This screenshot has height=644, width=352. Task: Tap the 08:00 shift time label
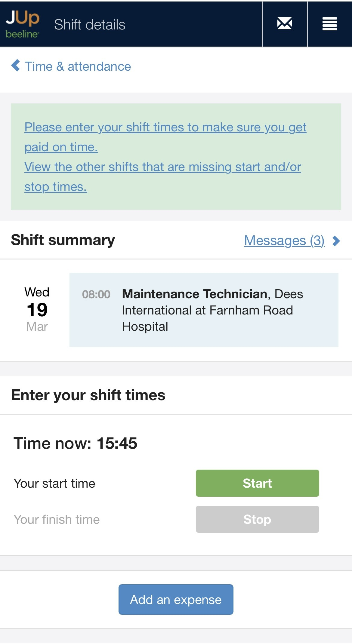96,294
